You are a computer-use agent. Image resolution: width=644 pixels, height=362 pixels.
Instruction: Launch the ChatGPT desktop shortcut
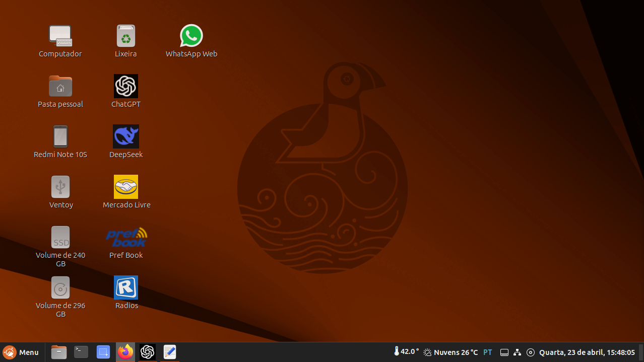click(126, 86)
